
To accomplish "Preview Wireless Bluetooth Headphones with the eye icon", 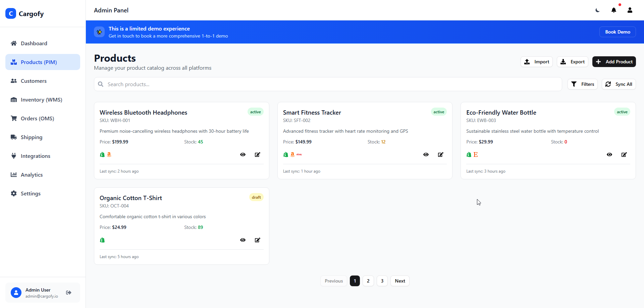I will point(243,155).
